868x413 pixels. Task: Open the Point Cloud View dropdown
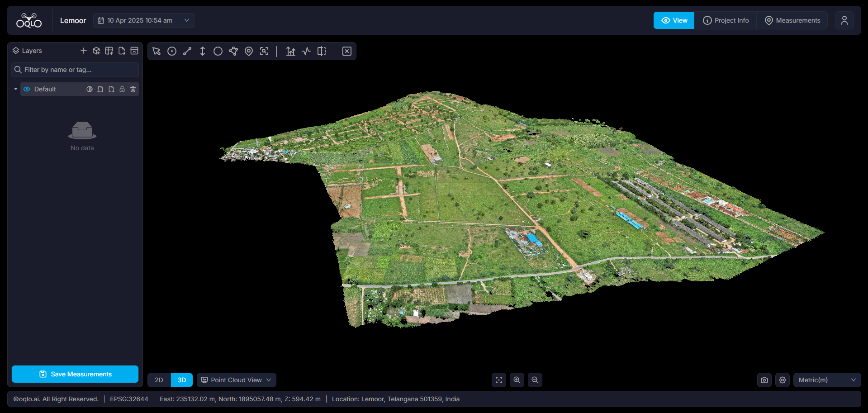coord(237,380)
